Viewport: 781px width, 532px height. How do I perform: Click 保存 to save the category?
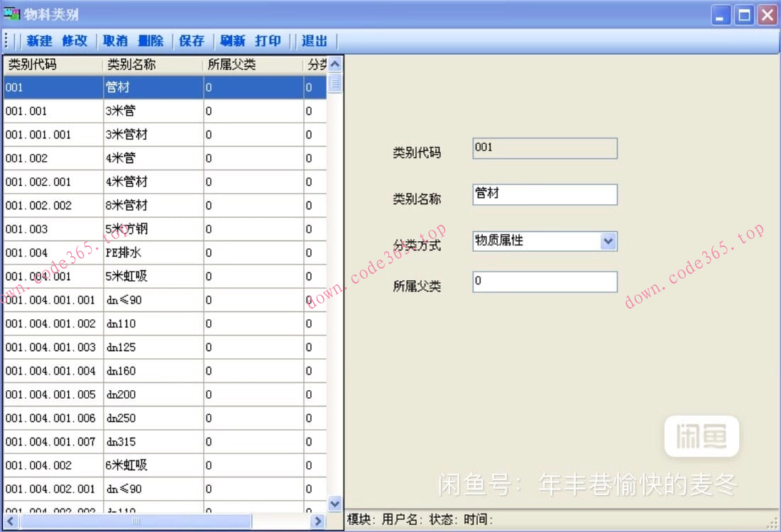[x=192, y=41]
